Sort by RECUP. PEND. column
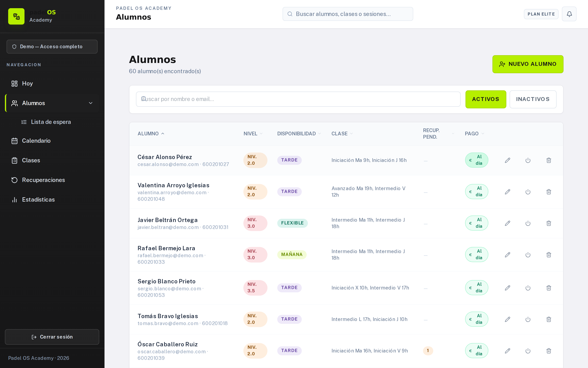 [439, 134]
